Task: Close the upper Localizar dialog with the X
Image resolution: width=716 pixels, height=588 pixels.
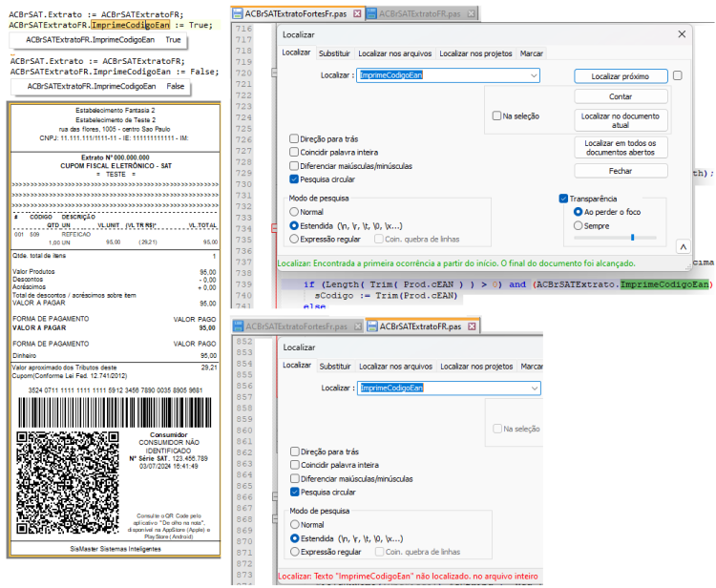Action: [682, 34]
